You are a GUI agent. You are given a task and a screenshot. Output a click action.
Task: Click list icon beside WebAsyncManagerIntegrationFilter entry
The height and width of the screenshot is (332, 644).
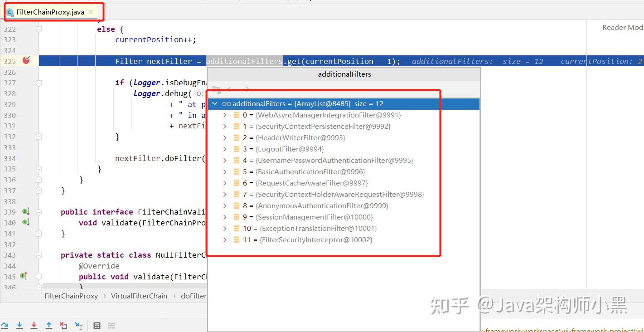click(x=236, y=115)
